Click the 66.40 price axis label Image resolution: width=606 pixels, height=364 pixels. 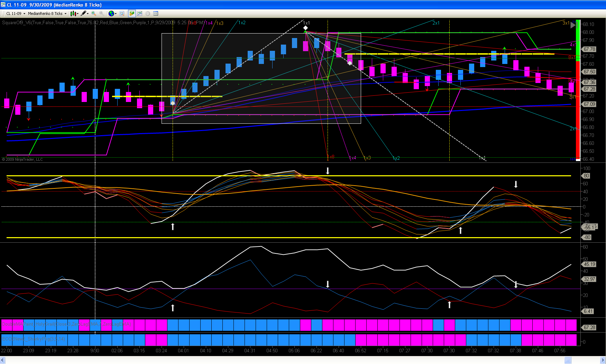[x=588, y=159]
